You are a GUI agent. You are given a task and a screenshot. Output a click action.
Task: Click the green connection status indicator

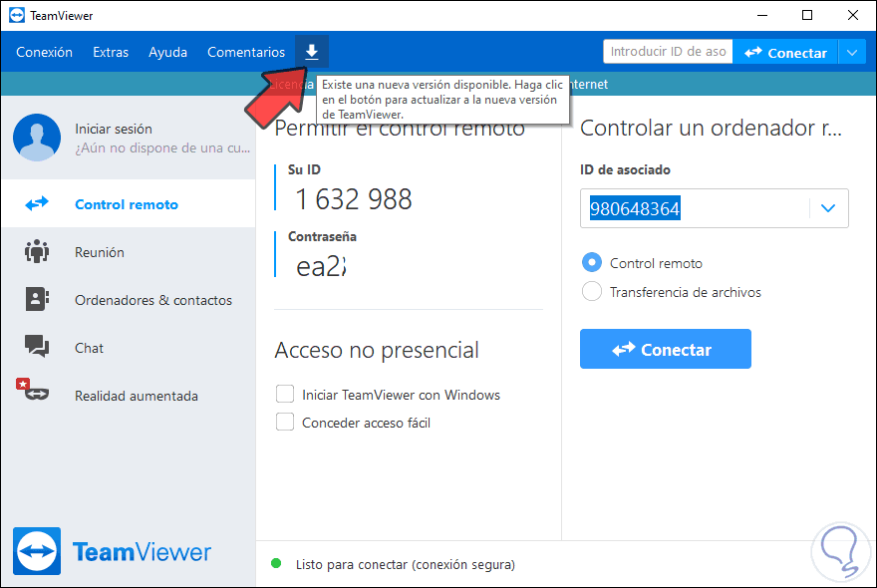[x=276, y=563]
